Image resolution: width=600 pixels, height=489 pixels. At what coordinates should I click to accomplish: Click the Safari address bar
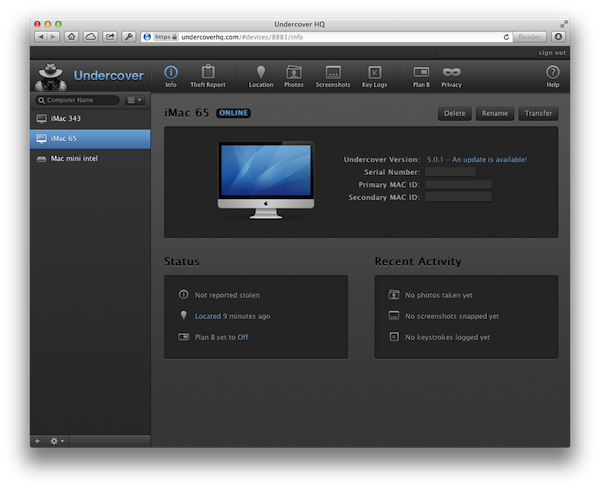(x=326, y=37)
